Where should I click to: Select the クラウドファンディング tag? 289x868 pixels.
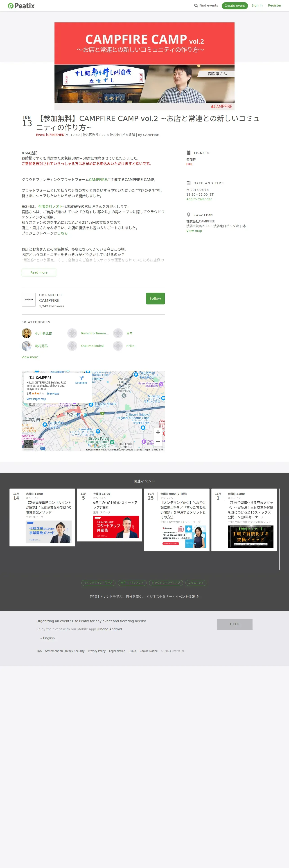166,582
